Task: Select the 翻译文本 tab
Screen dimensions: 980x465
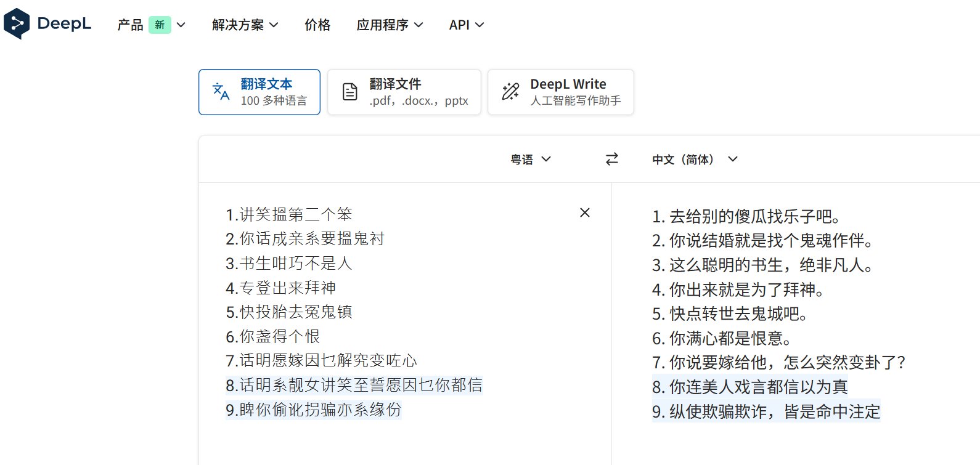Action: tap(259, 92)
